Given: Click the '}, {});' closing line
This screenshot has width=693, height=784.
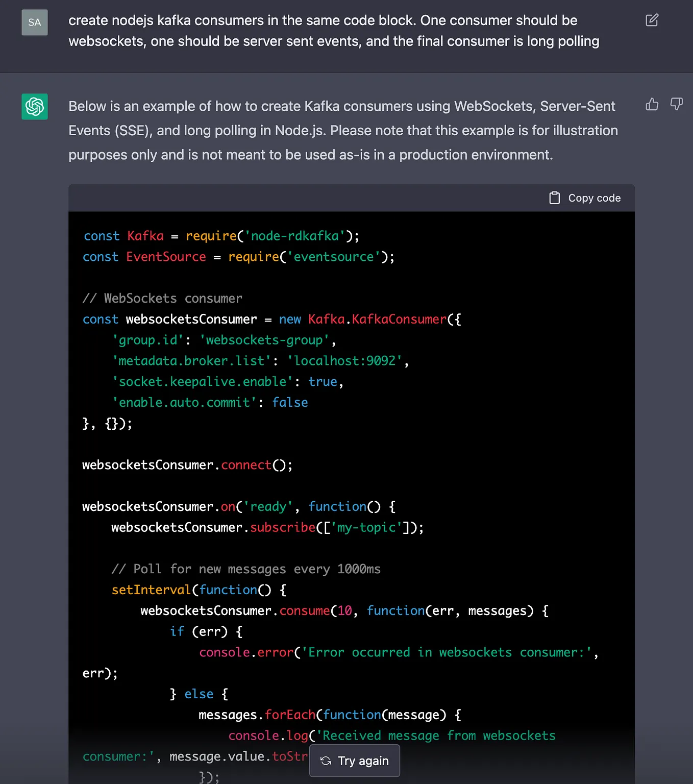Looking at the screenshot, I should [108, 424].
